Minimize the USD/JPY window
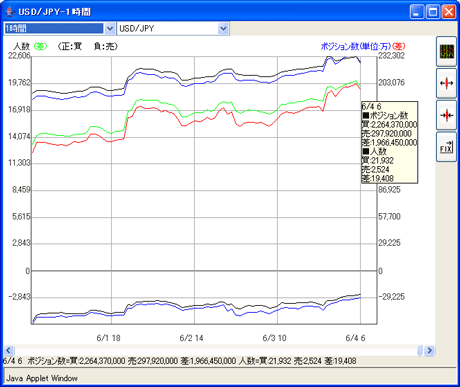460x387 pixels. pos(417,12)
